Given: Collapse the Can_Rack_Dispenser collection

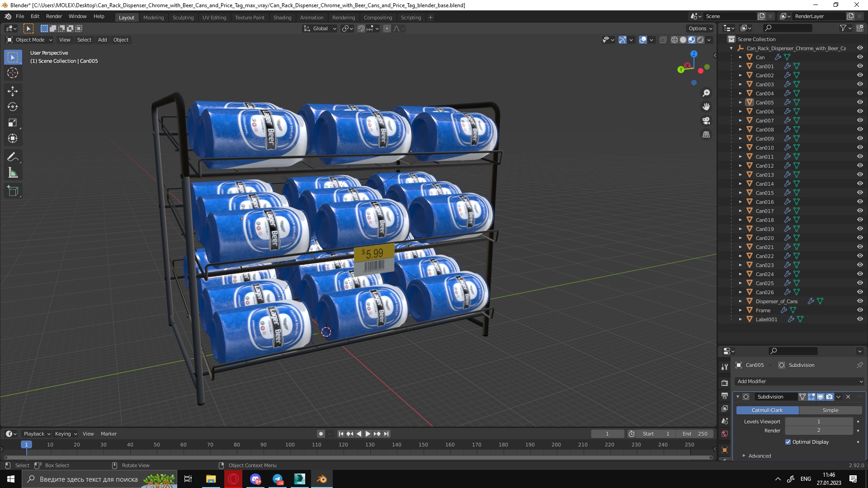Looking at the screenshot, I should tap(731, 48).
